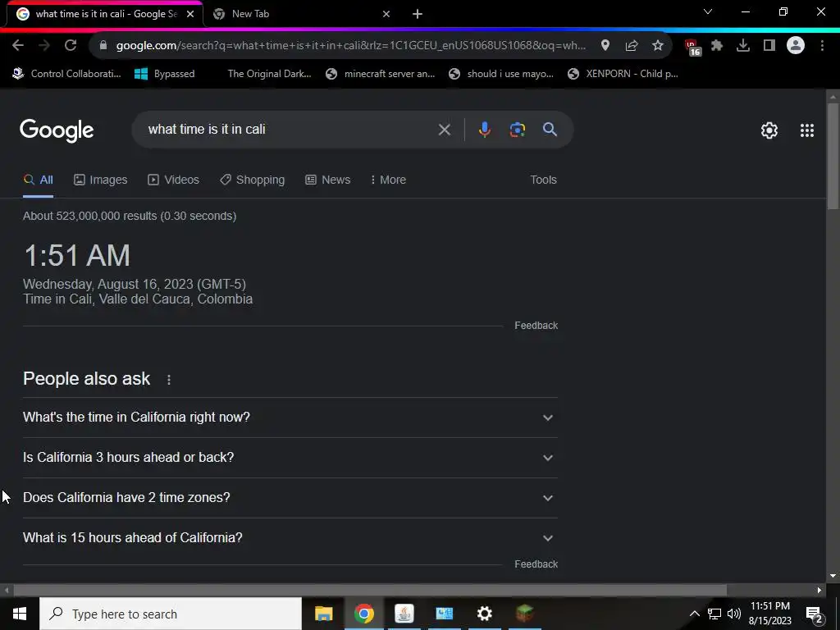Open the Bypassed bookmark
This screenshot has width=840, height=630.
(164, 74)
